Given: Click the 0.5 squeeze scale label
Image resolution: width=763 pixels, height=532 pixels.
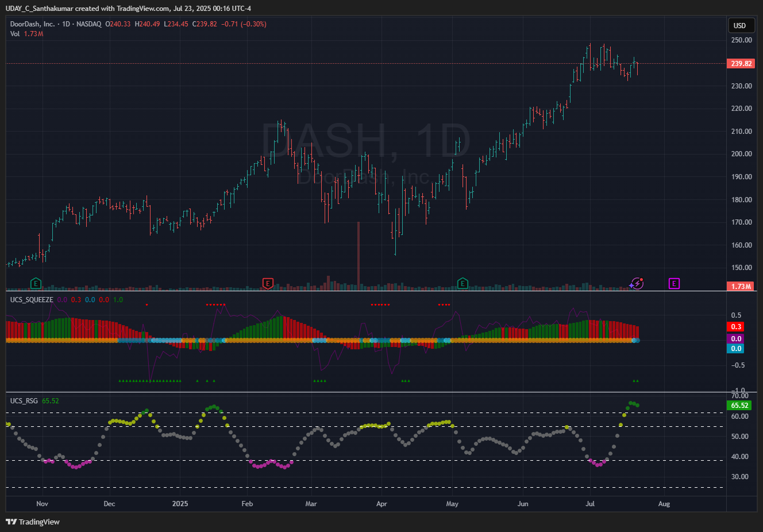Looking at the screenshot, I should pos(736,315).
